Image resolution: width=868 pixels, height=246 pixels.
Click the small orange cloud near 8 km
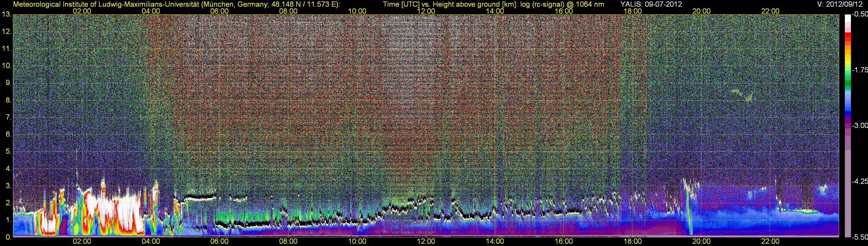click(x=735, y=91)
